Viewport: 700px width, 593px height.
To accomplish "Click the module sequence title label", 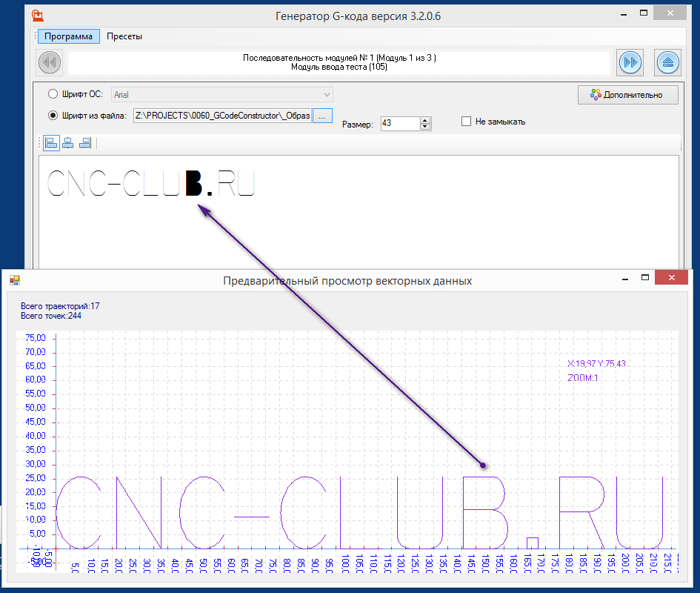I will [339, 62].
